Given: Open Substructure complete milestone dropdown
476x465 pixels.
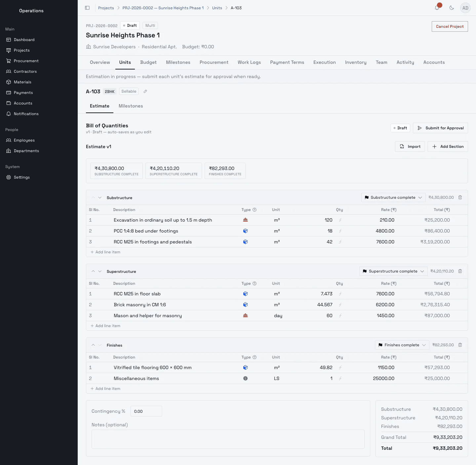Looking at the screenshot, I should tap(393, 197).
